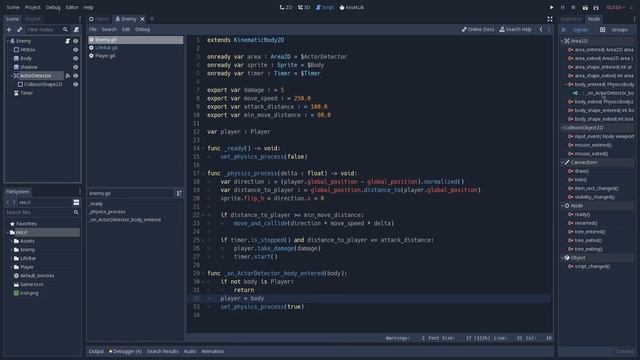The image size is (640, 360).
Task: Expand the Enemy folder in FileSystem
Action: click(x=11, y=250)
